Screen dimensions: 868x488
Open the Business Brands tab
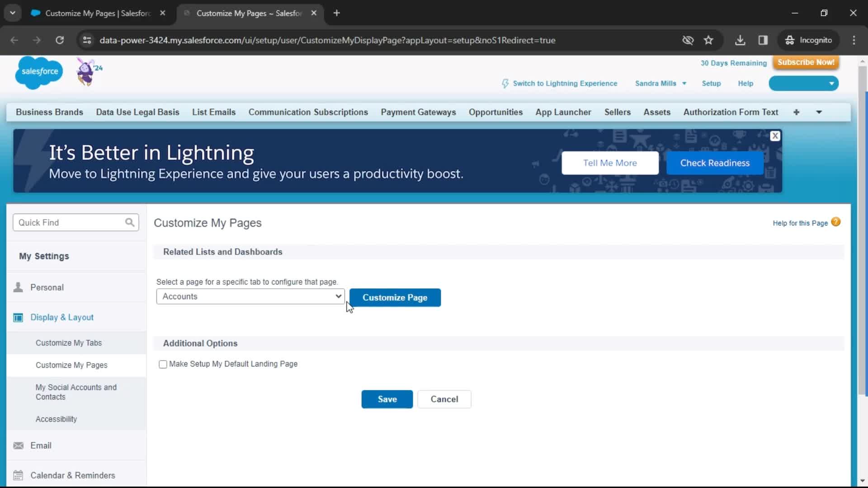49,112
